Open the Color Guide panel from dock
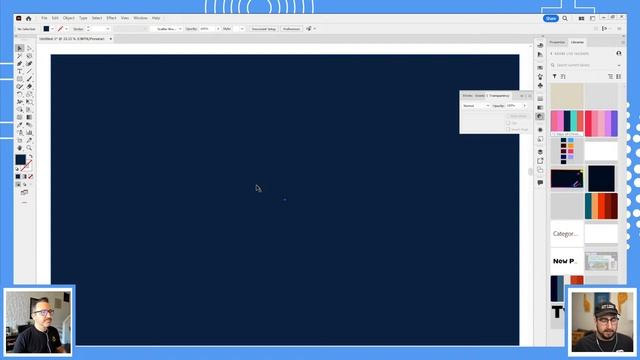This screenshot has height=360, width=640. click(540, 54)
